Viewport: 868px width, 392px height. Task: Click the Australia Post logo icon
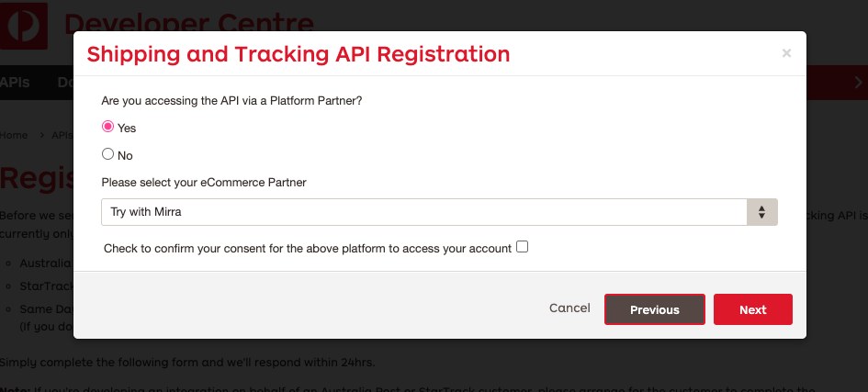pyautogui.click(x=23, y=26)
